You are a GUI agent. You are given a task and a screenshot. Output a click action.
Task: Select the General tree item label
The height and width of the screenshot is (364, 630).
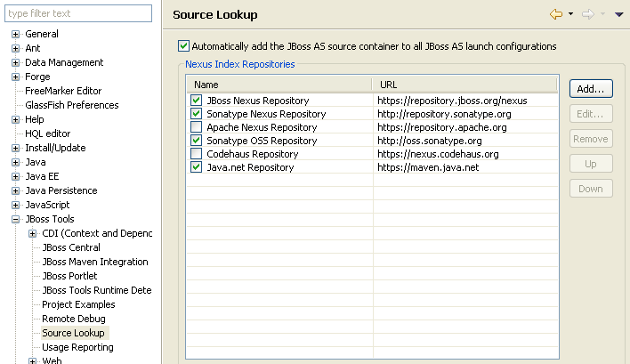(x=42, y=34)
